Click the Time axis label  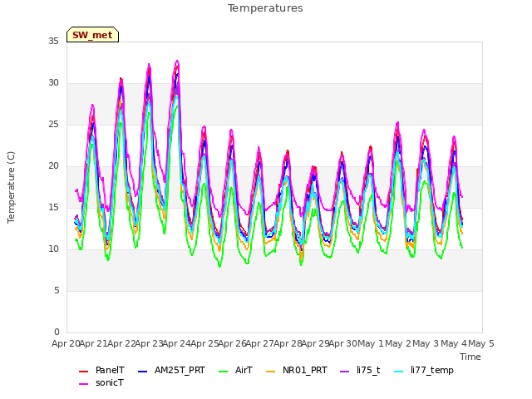coord(470,357)
